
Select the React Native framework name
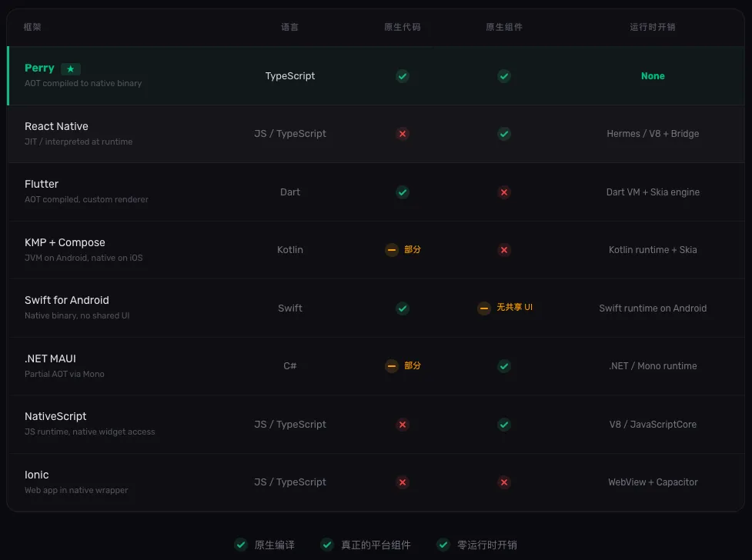[x=56, y=126]
